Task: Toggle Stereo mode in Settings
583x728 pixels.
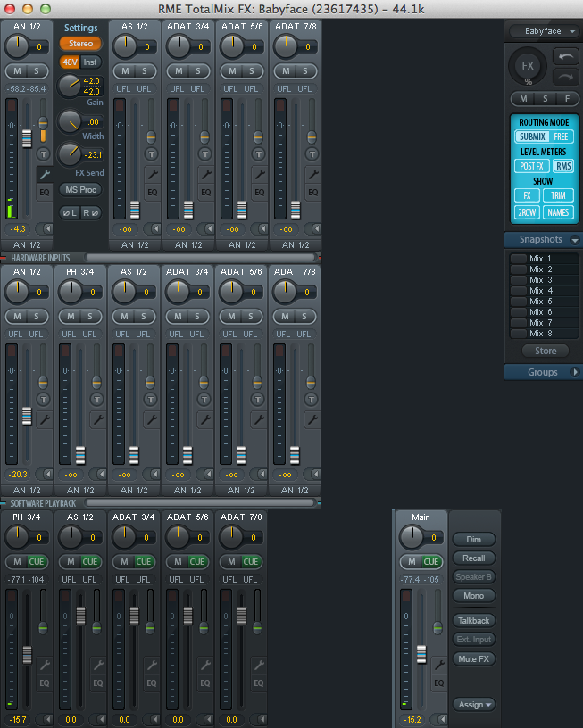Action: click(x=81, y=43)
